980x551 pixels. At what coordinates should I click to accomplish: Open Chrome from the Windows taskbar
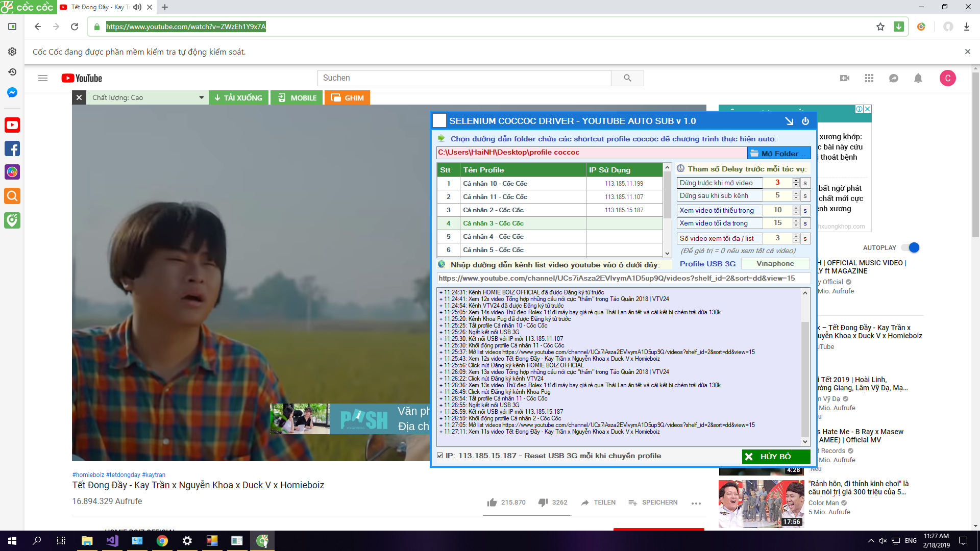pyautogui.click(x=162, y=541)
